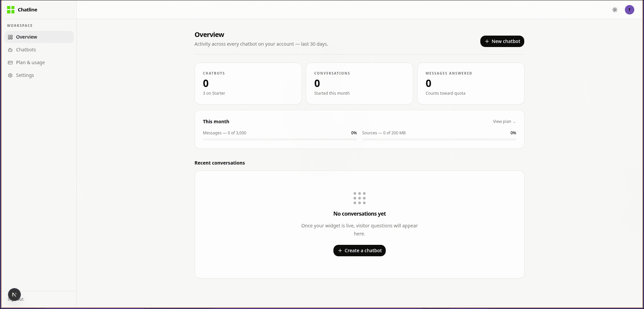
Task: Select the Conversations stat card
Action: 360,83
